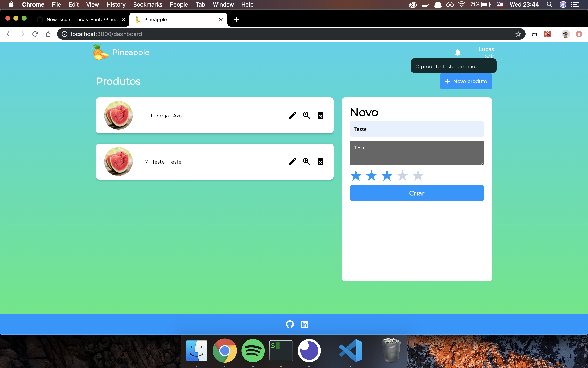View details of the Laranja product with the magnifier
Viewport: 588px width, 368px height.
pyautogui.click(x=306, y=115)
